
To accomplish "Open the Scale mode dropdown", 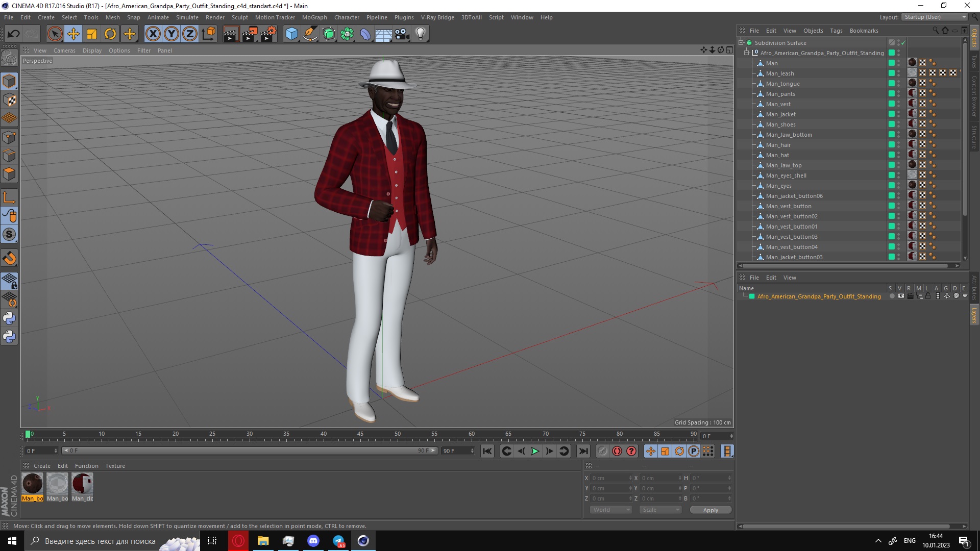I will coord(660,510).
